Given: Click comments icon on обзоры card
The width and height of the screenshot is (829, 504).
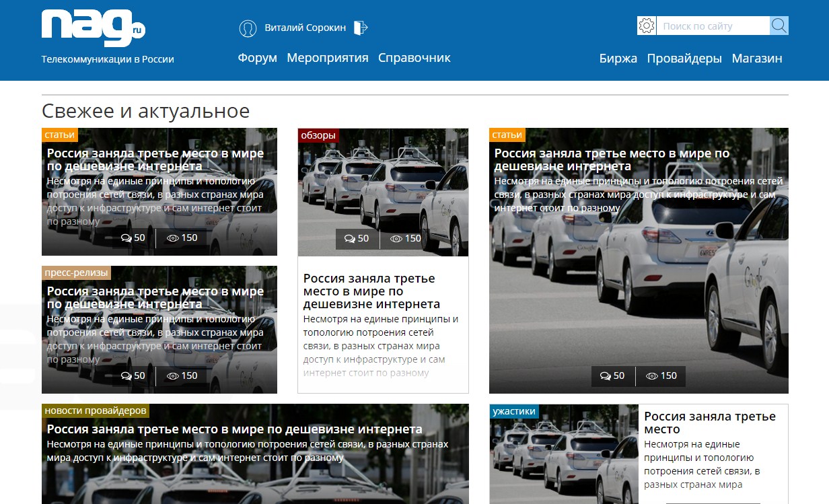Looking at the screenshot, I should click(x=350, y=238).
